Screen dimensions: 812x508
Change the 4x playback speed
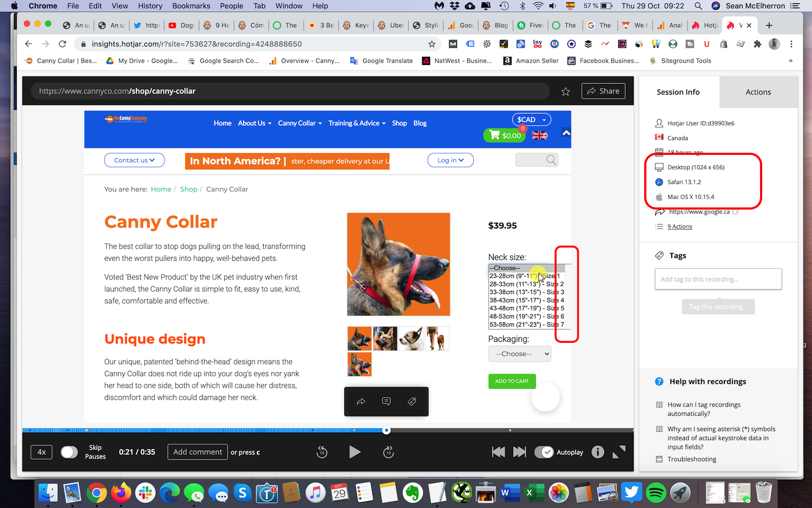click(x=42, y=452)
